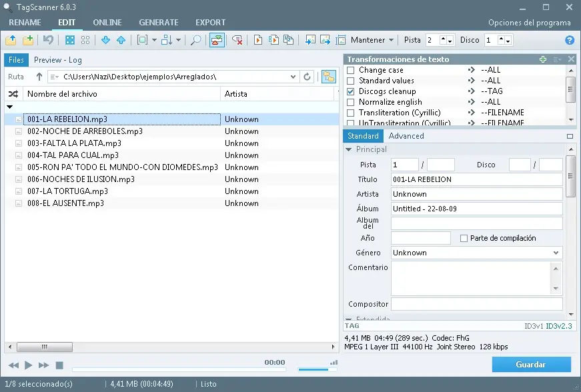Toggle the highlighted text transformations panel icon
This screenshot has width=581, height=392.
pyautogui.click(x=217, y=40)
